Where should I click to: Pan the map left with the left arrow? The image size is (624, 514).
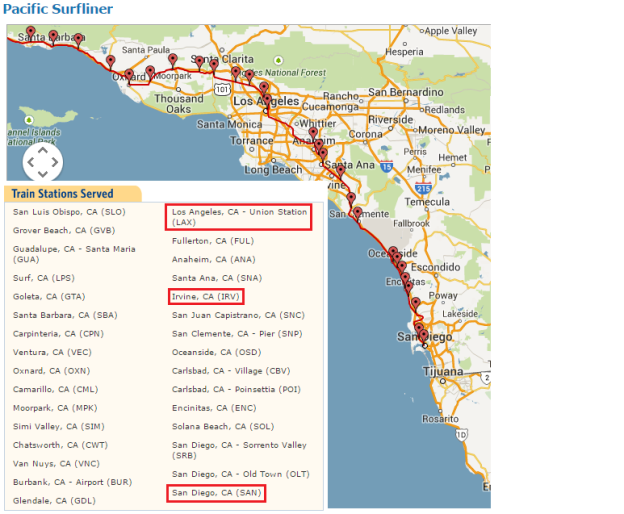[31, 162]
